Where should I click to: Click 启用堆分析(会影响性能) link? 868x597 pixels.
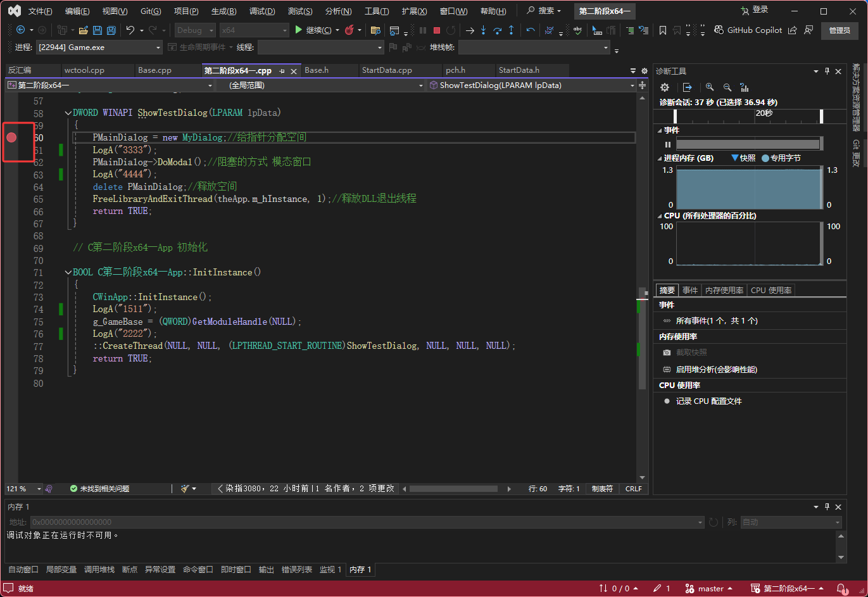[717, 370]
